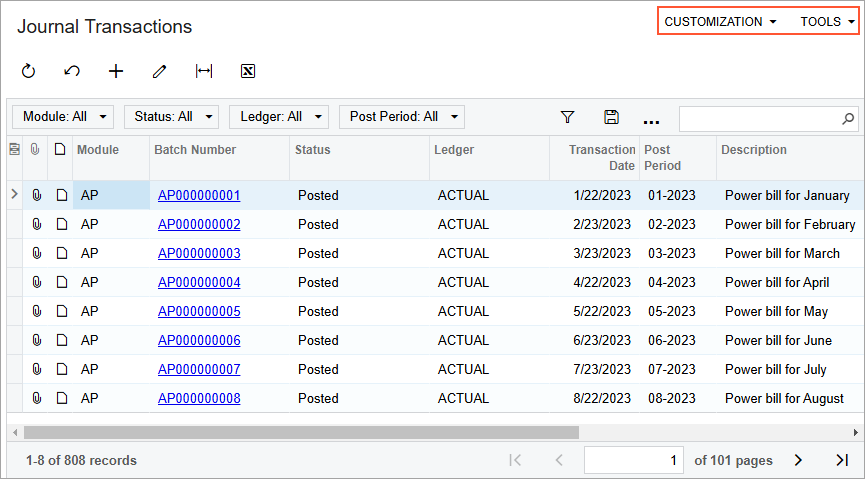Open batch link AP000000005
Viewport: 865px width, 479px height.
click(x=199, y=311)
